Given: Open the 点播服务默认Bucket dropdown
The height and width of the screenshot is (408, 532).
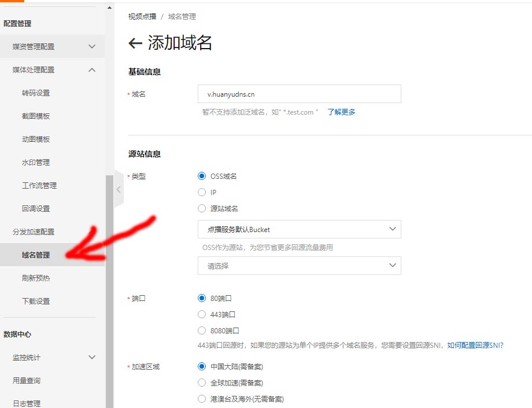Looking at the screenshot, I should (x=299, y=229).
